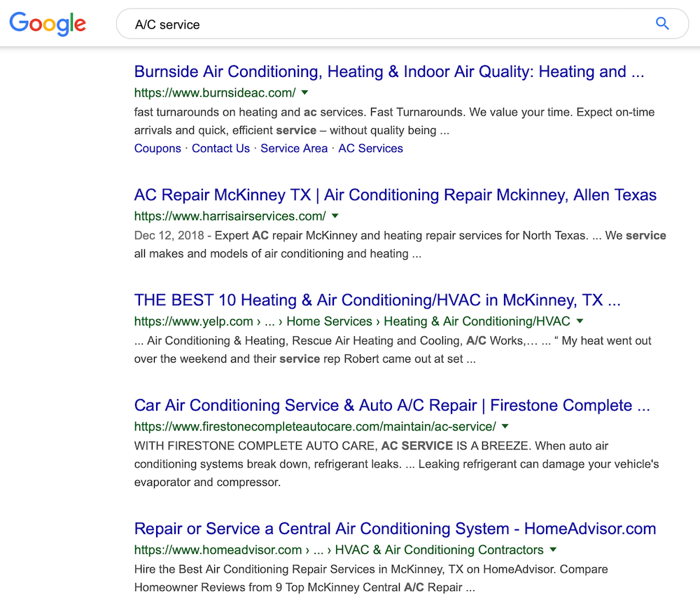Open the Coupons sitelink
Image resolution: width=700 pixels, height=614 pixels.
157,148
